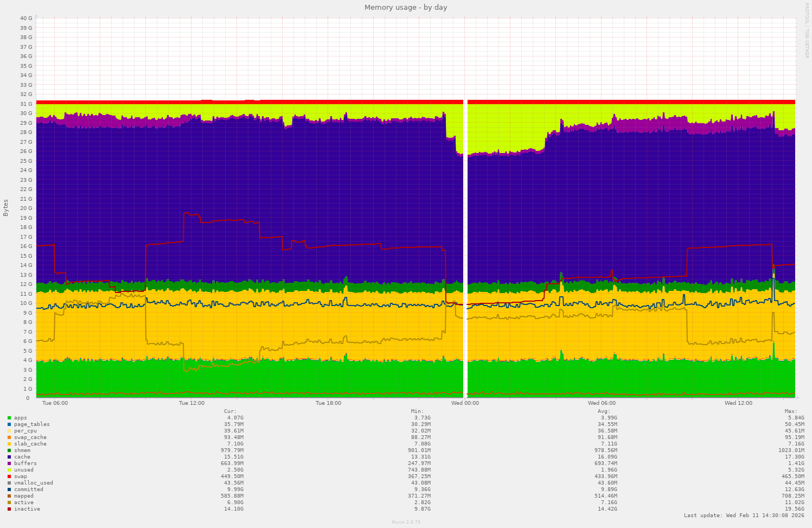The width and height of the screenshot is (812, 528).
Task: Select the Last update timestamp text
Action: pyautogui.click(x=744, y=516)
